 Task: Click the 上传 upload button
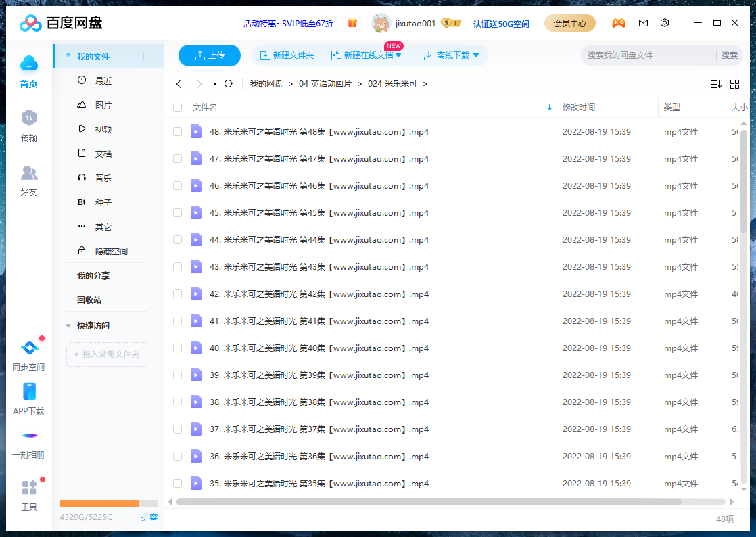(210, 55)
